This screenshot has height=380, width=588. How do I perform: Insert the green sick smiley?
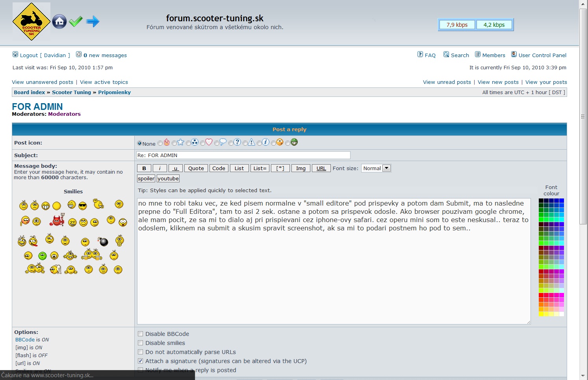(43, 256)
